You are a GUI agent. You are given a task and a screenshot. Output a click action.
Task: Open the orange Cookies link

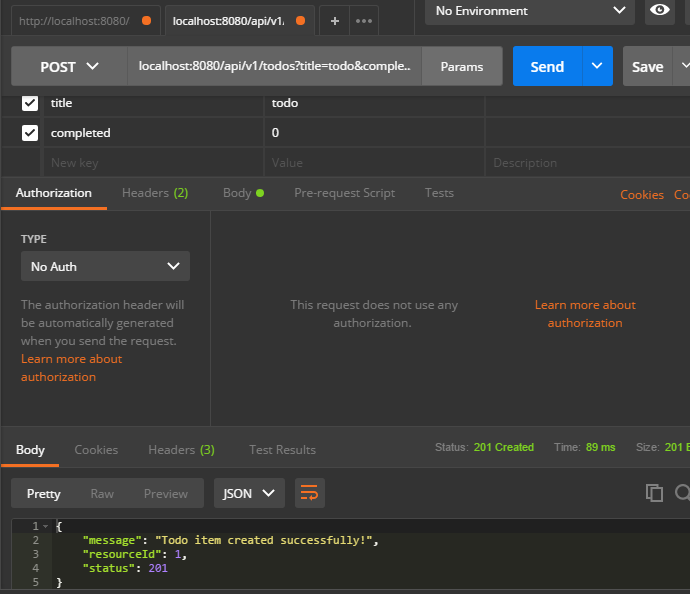coord(642,194)
